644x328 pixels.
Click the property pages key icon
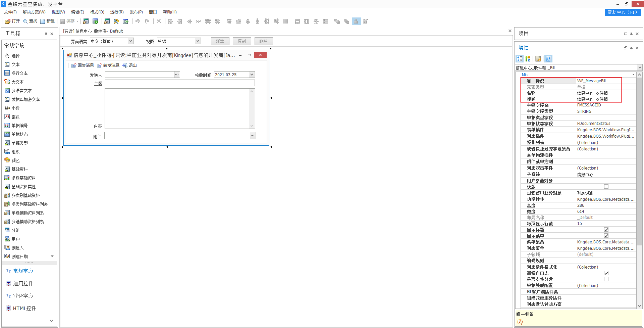(538, 59)
